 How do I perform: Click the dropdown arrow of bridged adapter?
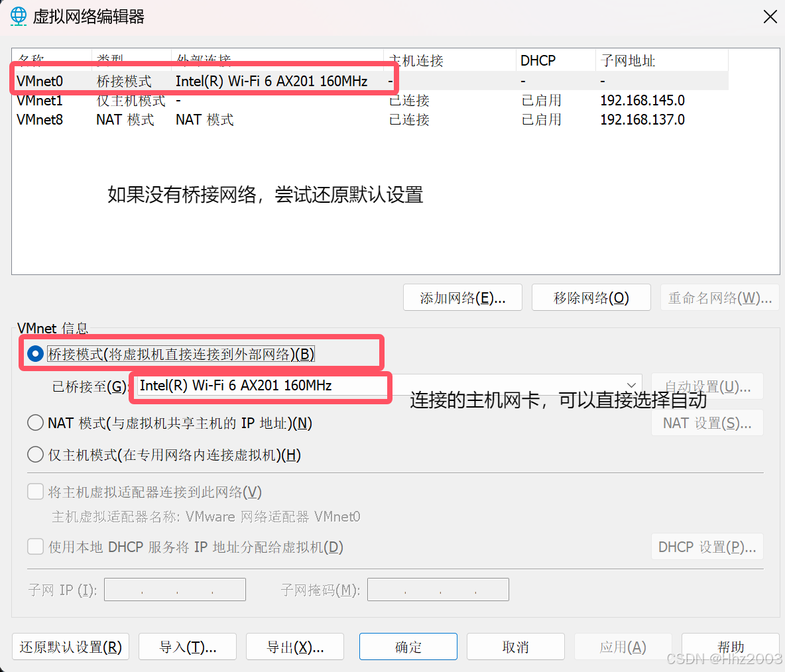coord(631,385)
